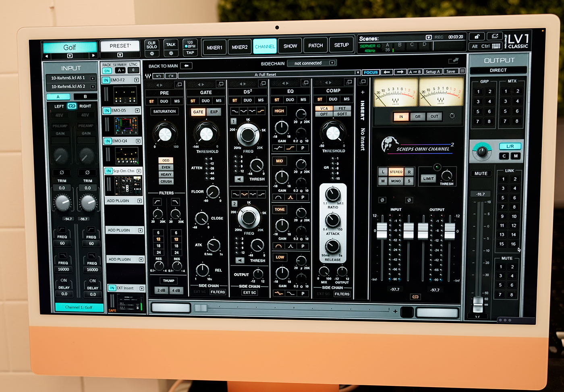
Task: Switch to the SHOW tab
Action: click(x=290, y=46)
